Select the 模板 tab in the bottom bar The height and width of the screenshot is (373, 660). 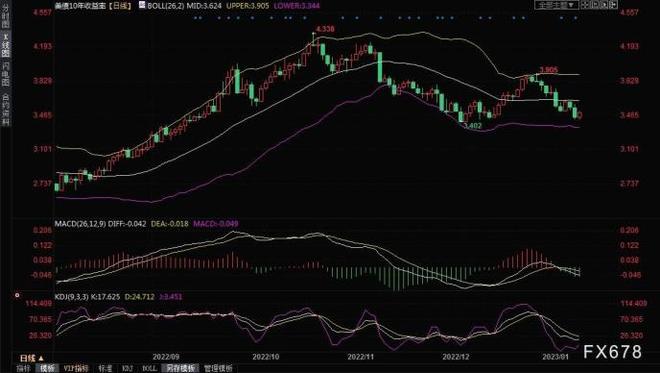[48, 368]
